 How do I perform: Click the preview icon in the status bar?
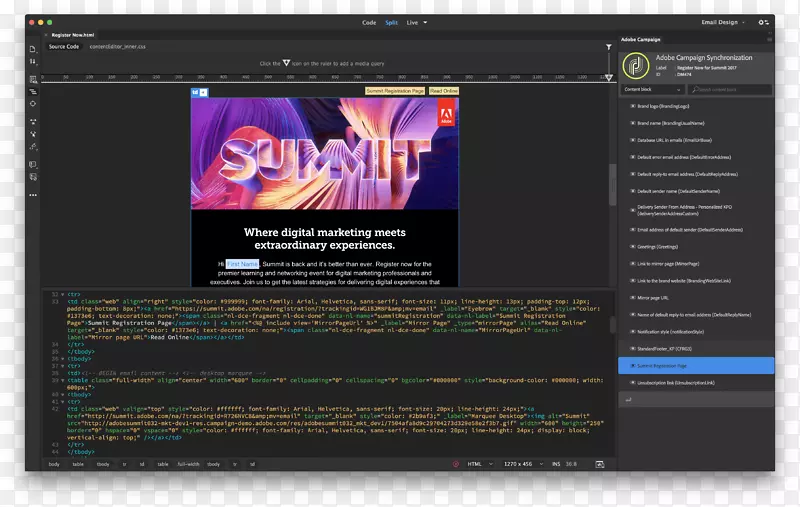click(598, 464)
